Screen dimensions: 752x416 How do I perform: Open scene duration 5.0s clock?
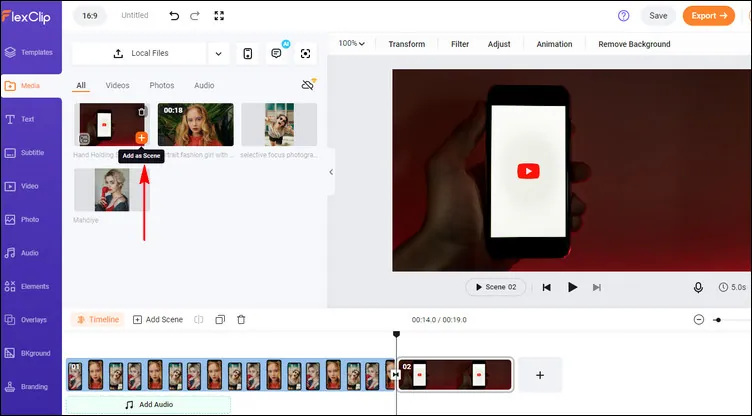(x=732, y=287)
